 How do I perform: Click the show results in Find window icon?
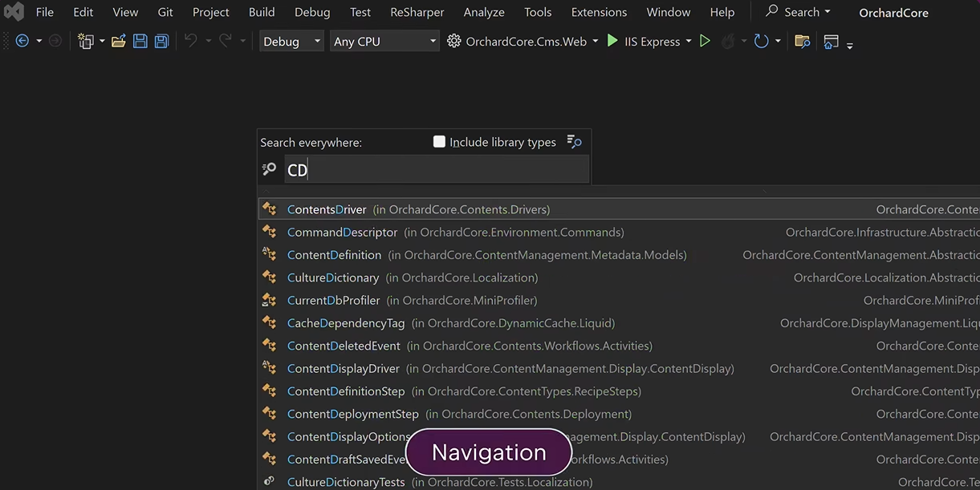(x=574, y=142)
